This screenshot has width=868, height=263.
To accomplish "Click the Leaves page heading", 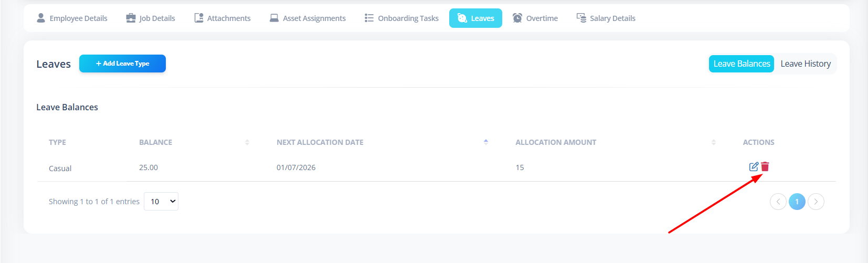I will click(54, 64).
